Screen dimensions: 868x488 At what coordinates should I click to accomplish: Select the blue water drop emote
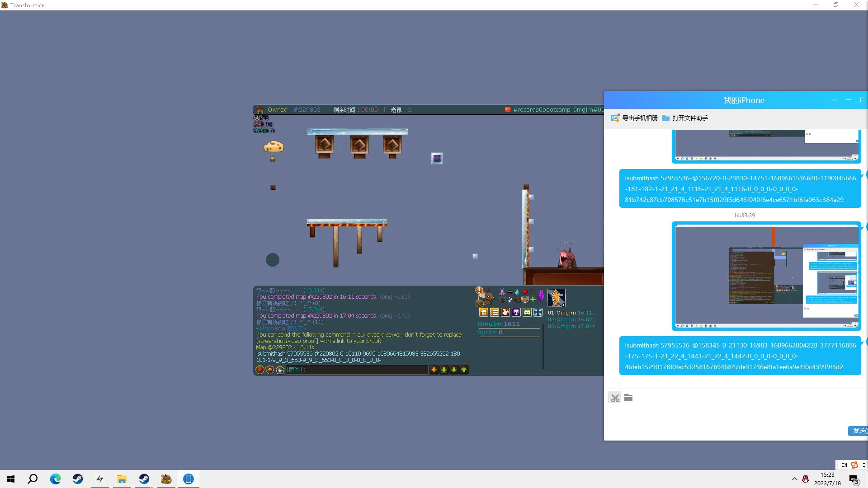coord(517,292)
